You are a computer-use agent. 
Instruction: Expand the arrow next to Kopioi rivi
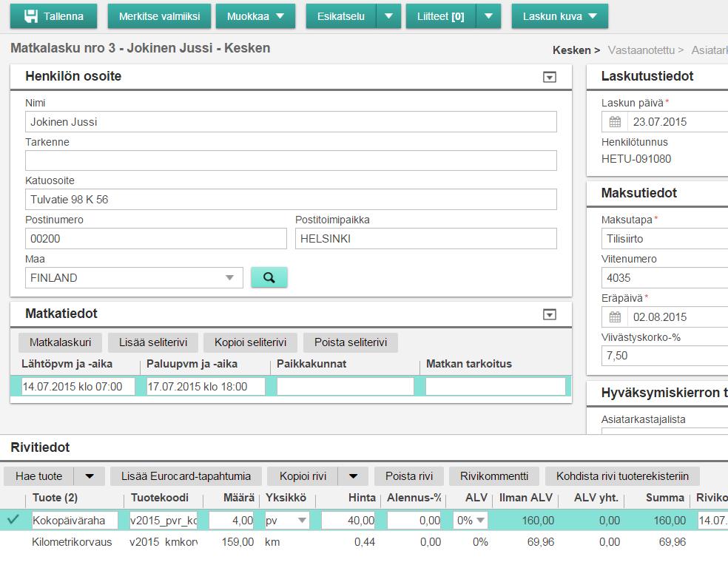click(x=354, y=476)
